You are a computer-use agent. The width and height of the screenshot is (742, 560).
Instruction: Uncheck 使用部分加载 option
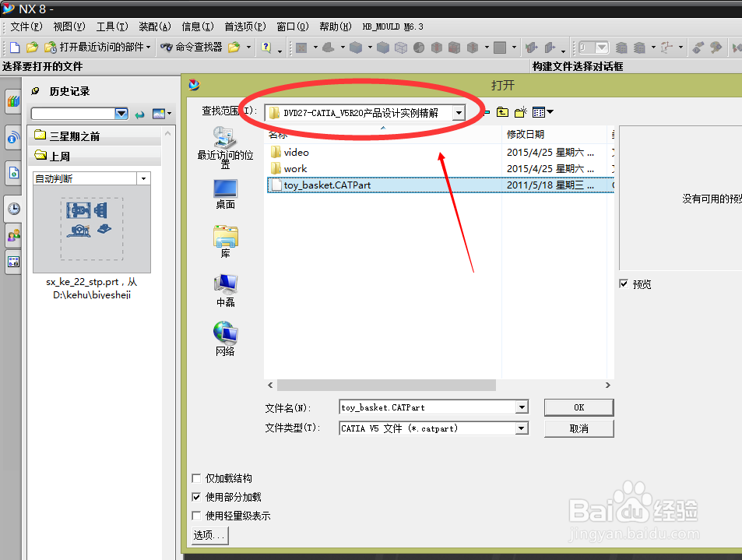[197, 497]
